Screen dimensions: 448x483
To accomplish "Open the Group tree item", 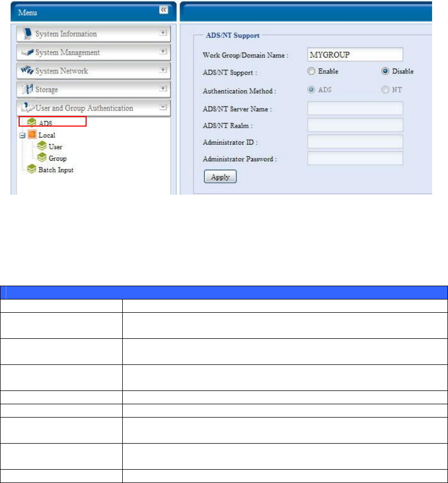I will [x=57, y=159].
